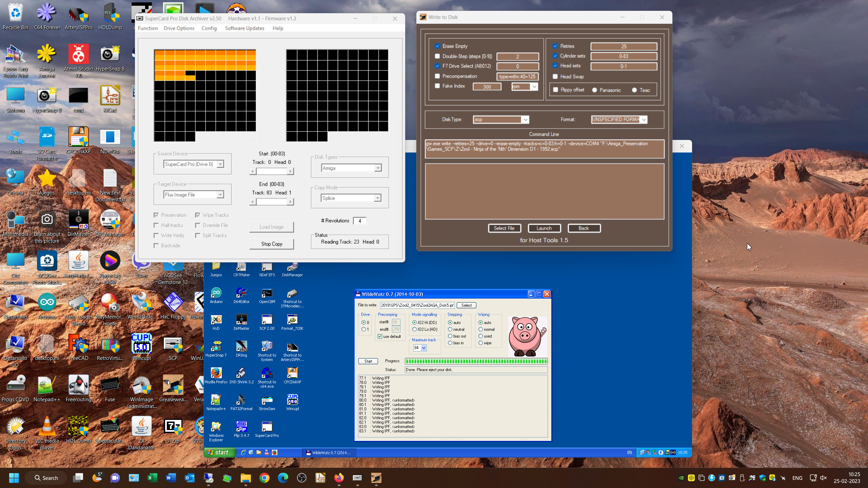Open File Explorer from Windows taskbar
Viewport: 868px width, 488px height.
pyautogui.click(x=245, y=478)
